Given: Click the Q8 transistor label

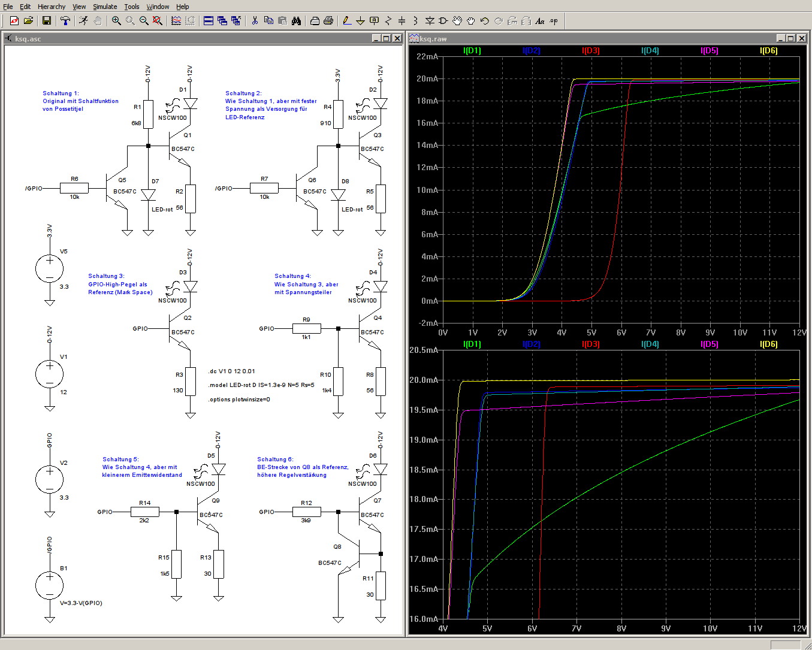Looking at the screenshot, I should (337, 547).
